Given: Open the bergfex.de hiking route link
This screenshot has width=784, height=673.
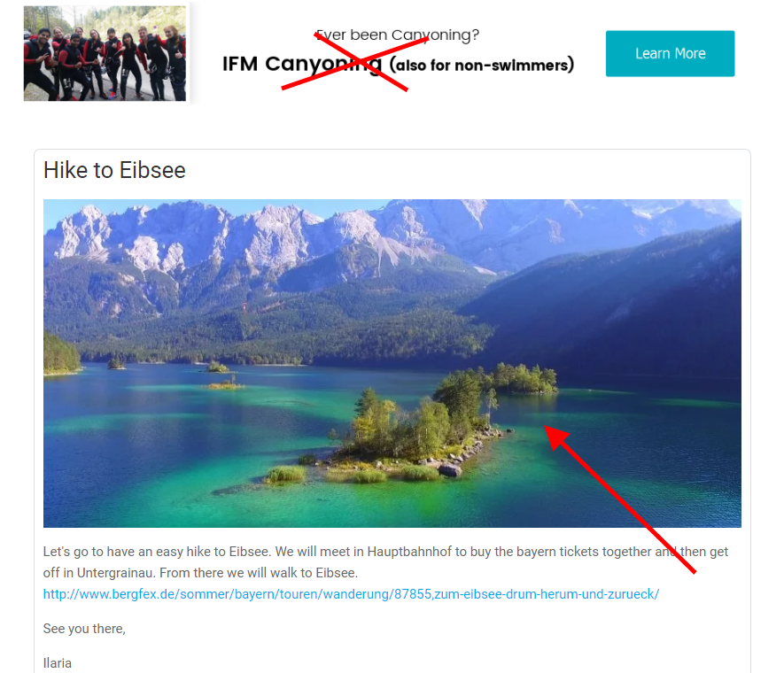Looking at the screenshot, I should pyautogui.click(x=351, y=594).
